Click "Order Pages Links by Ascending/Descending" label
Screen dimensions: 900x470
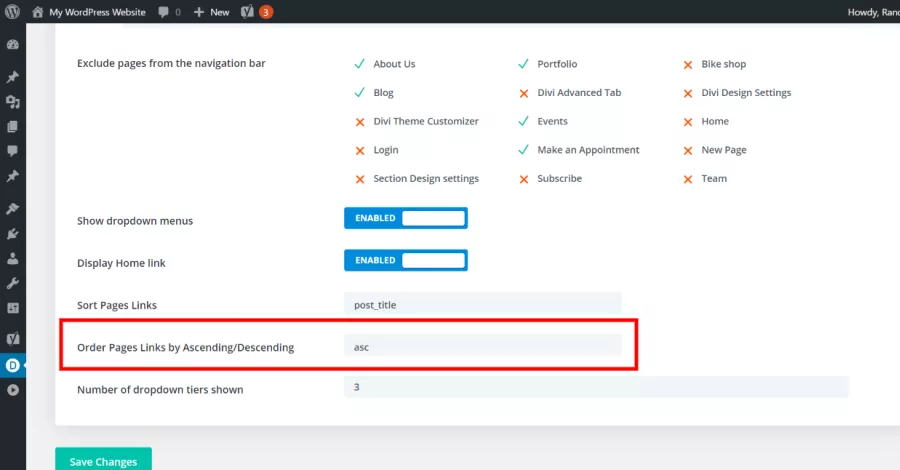(x=185, y=347)
